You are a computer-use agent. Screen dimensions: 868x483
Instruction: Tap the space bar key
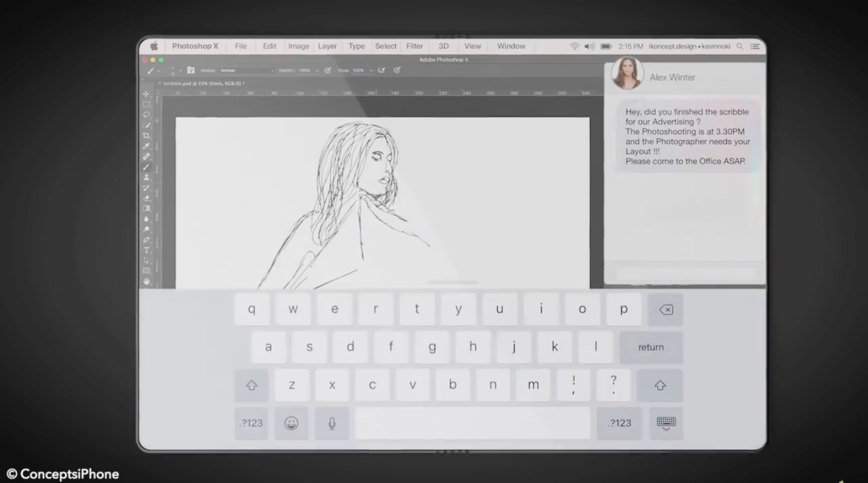pos(473,423)
